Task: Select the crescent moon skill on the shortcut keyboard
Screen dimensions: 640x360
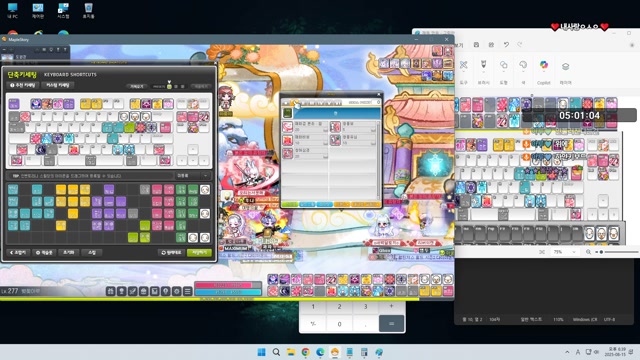Action: 40,149
